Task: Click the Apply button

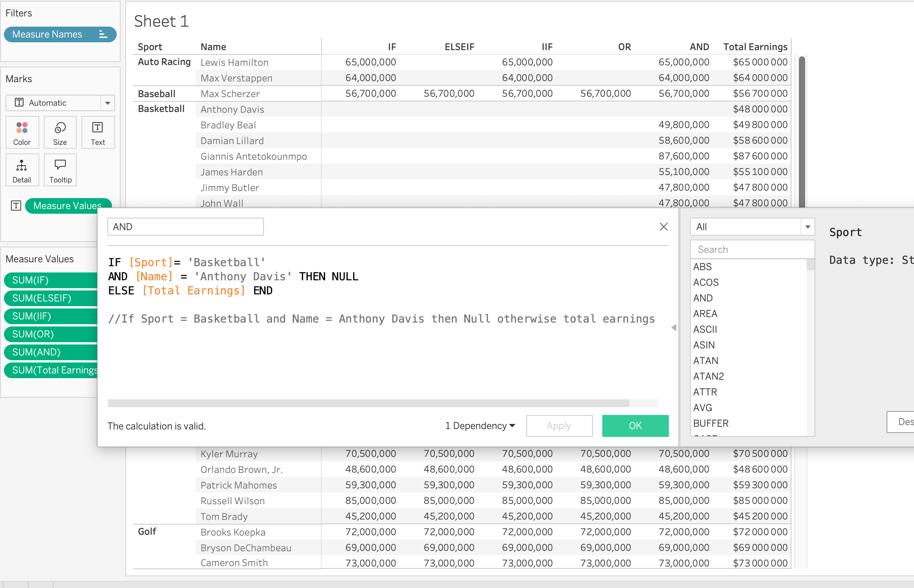Action: (x=559, y=426)
